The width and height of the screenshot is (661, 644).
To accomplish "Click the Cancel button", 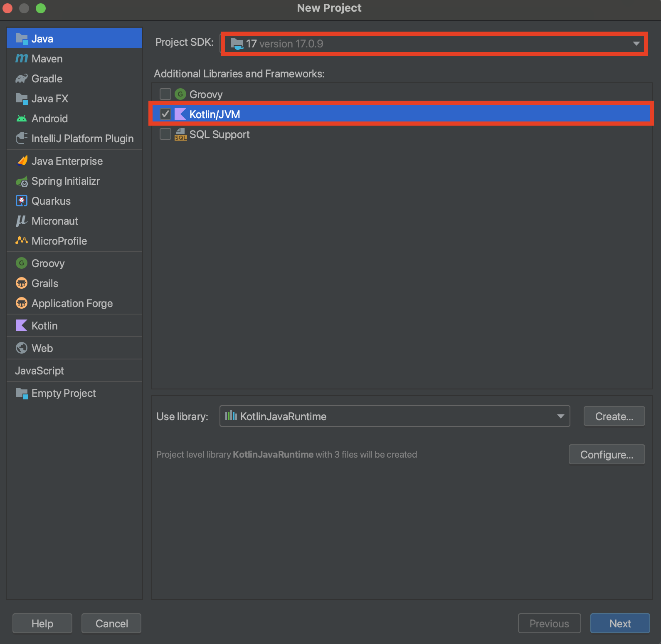I will [x=111, y=624].
